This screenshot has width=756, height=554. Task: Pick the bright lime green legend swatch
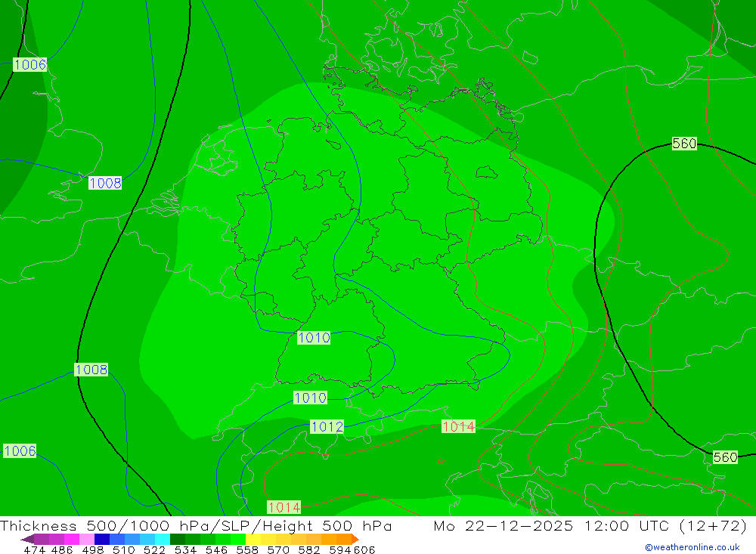coord(238,539)
